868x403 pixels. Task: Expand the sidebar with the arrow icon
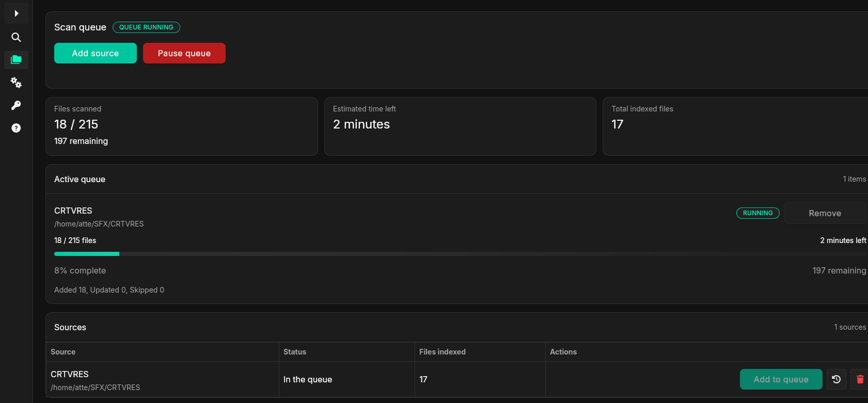pos(16,13)
